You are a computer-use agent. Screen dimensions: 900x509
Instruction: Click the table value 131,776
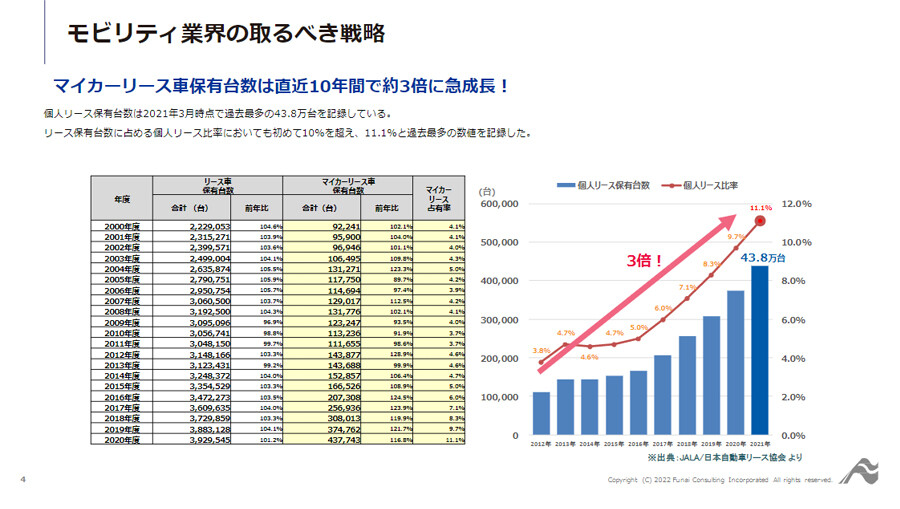(x=344, y=312)
